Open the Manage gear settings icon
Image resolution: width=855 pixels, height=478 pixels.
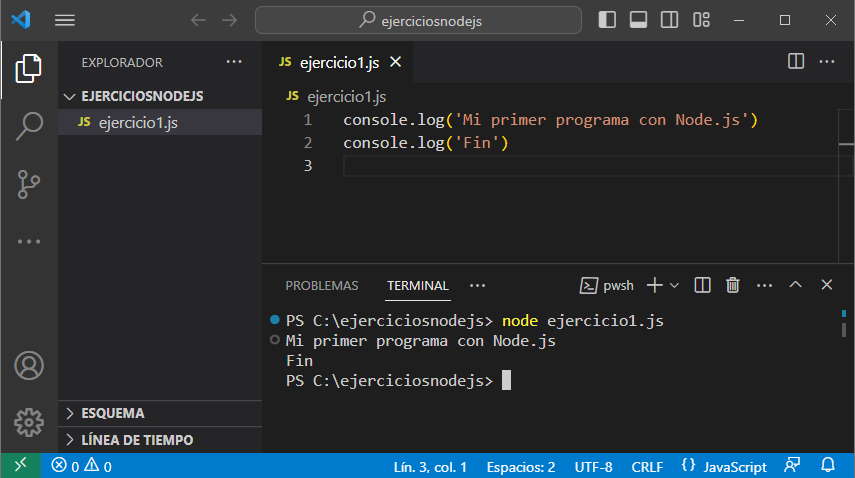click(x=29, y=422)
